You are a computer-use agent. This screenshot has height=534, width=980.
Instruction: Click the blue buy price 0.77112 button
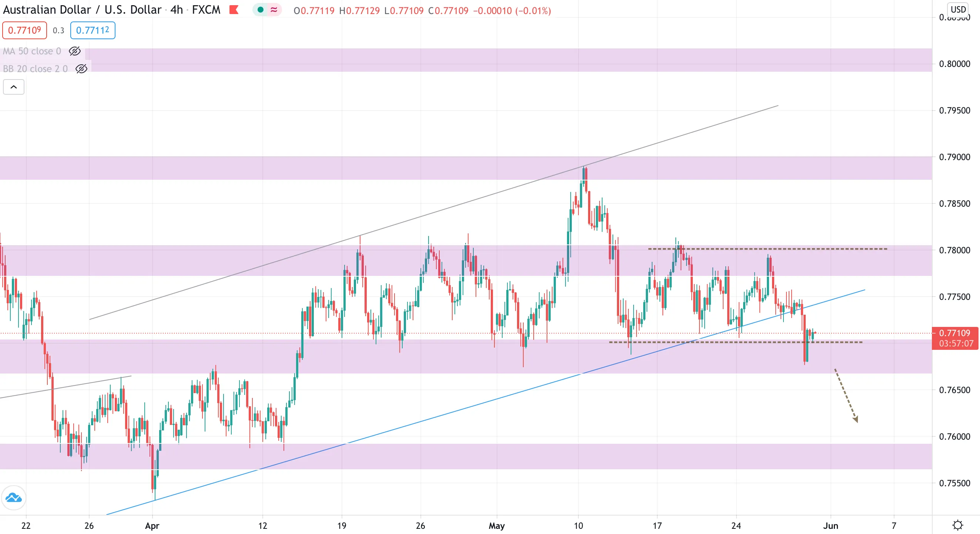93,30
